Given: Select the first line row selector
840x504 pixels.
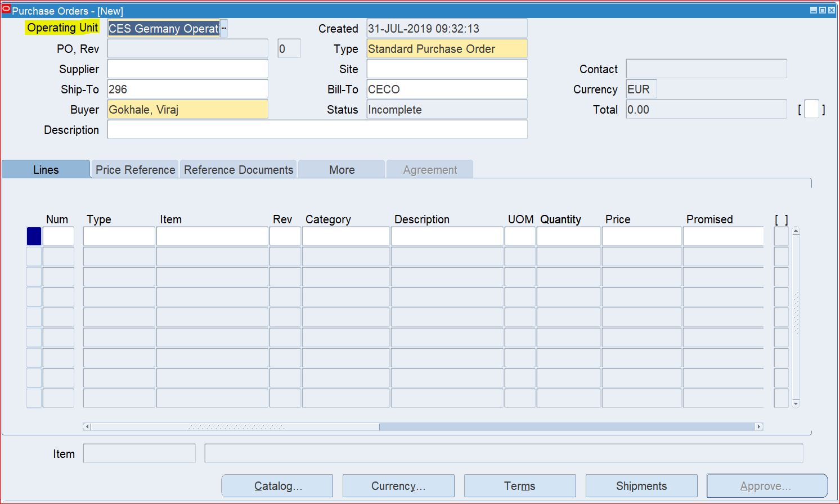Looking at the screenshot, I should [x=33, y=236].
